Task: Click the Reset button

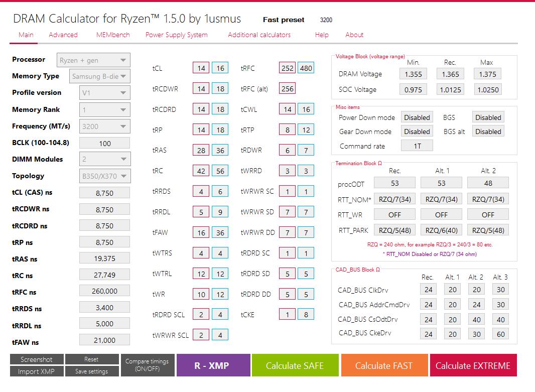Action: [x=91, y=359]
